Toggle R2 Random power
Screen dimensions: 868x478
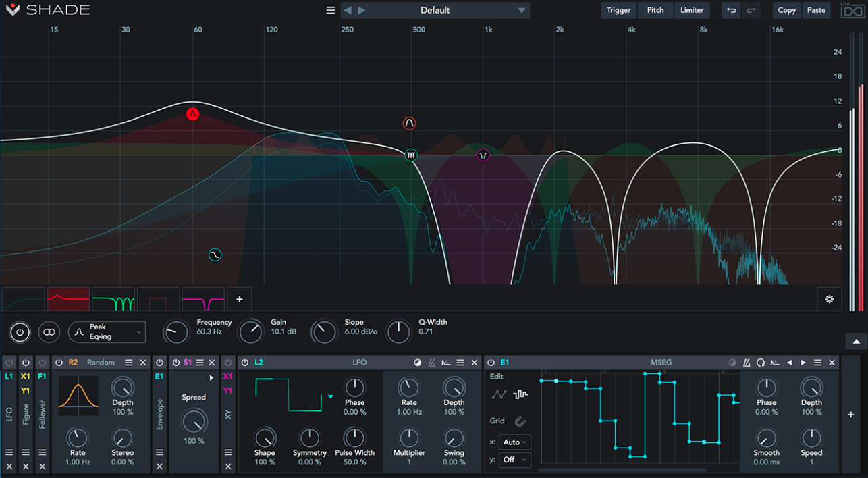pos(59,363)
